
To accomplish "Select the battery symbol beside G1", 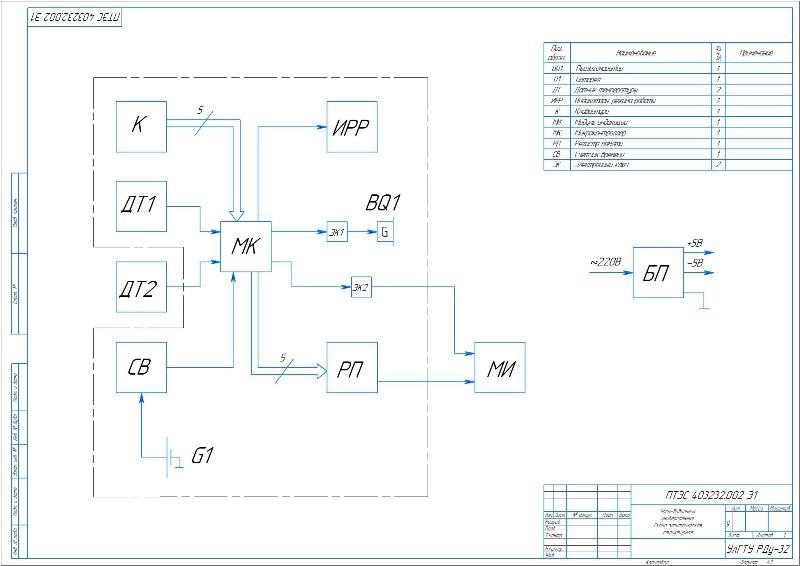I will [172, 457].
